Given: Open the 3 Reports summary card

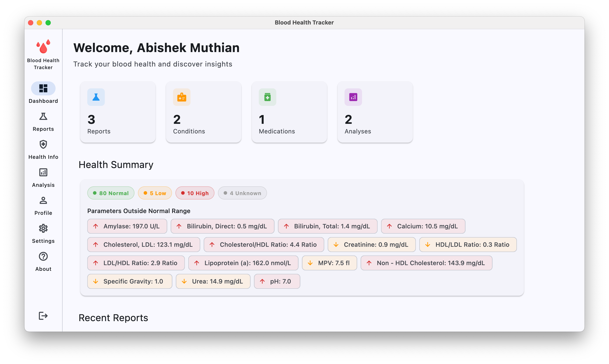Looking at the screenshot, I should [118, 112].
